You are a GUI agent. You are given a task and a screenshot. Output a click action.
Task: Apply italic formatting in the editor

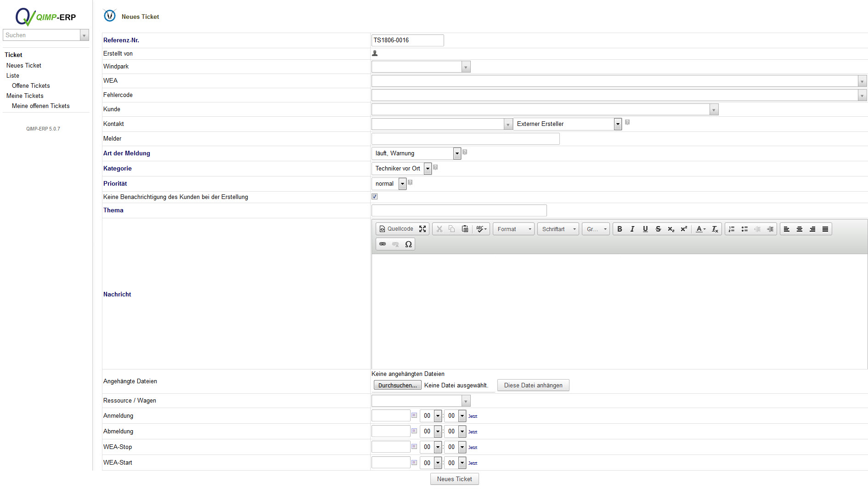point(632,229)
